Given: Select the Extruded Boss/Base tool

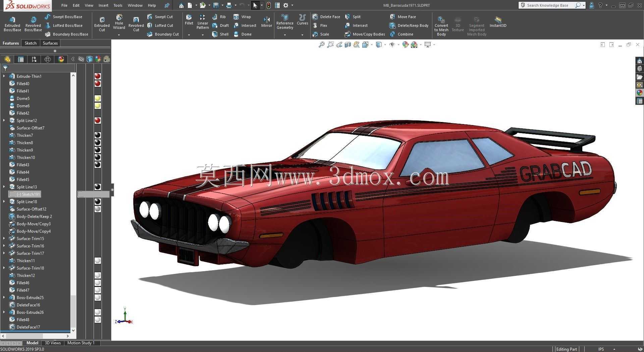Looking at the screenshot, I should click(12, 24).
